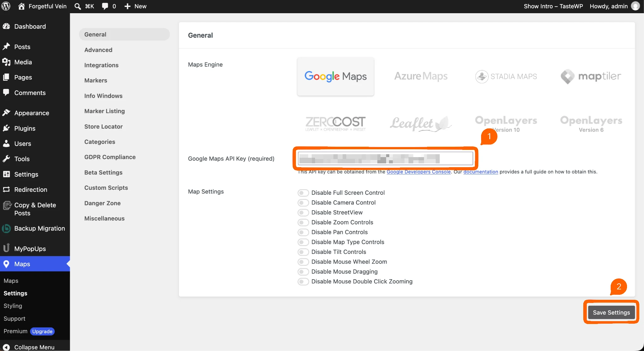The width and height of the screenshot is (644, 351).
Task: Toggle Disable Mouse Wheel Zoom
Action: coord(303,262)
